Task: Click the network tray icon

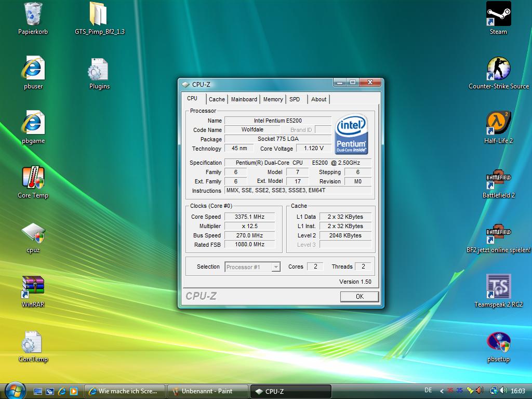Action: coord(494,391)
